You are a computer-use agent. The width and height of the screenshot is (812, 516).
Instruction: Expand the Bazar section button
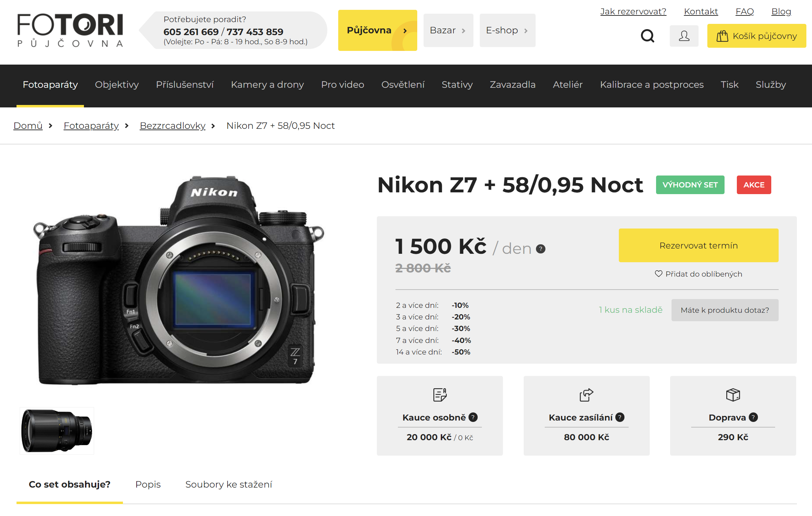(x=448, y=30)
